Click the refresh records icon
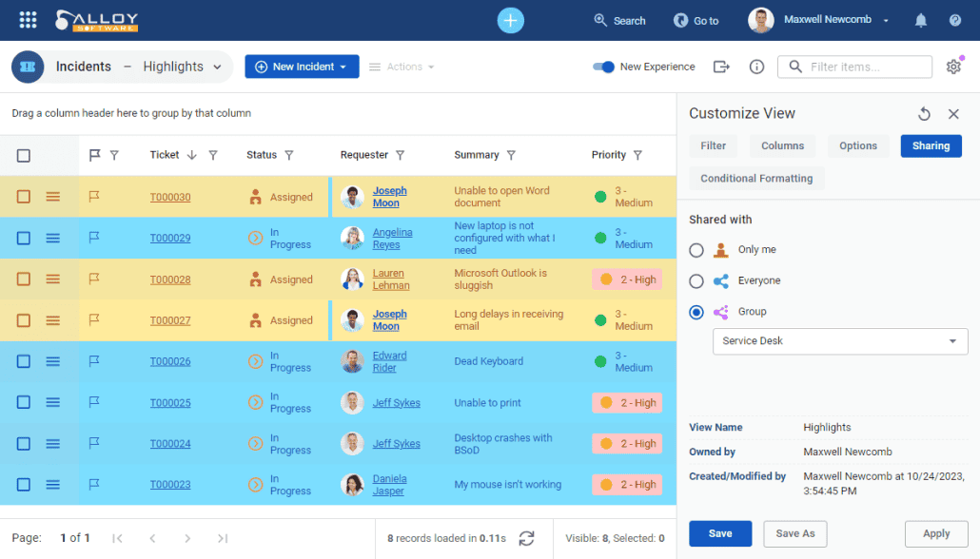Viewport: 980px width, 559px height. [x=526, y=538]
